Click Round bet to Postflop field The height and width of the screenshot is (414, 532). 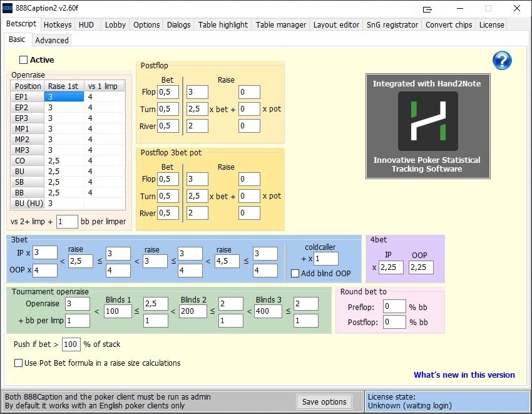coord(394,322)
